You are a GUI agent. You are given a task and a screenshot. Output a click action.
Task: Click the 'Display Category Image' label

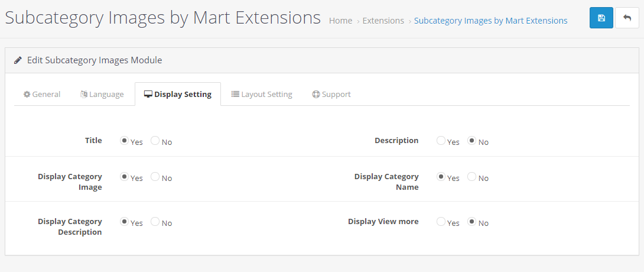70,182
